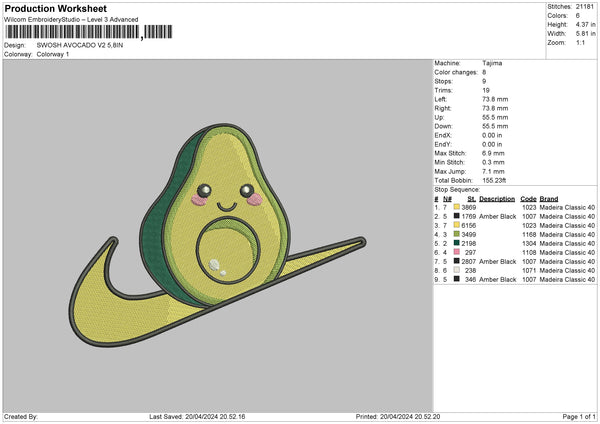Click 'Wilcom EmbroideryStudio – Level 3 Advanced' text
The width and height of the screenshot is (600, 424).
point(71,20)
